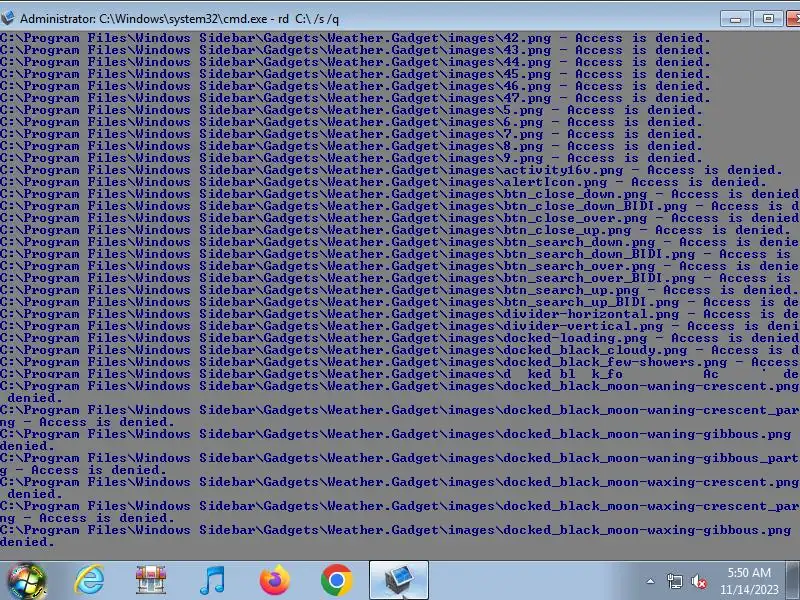Click the docked_black_few-showers.png output line
Viewport: 800px width, 600px height.
tap(400, 362)
